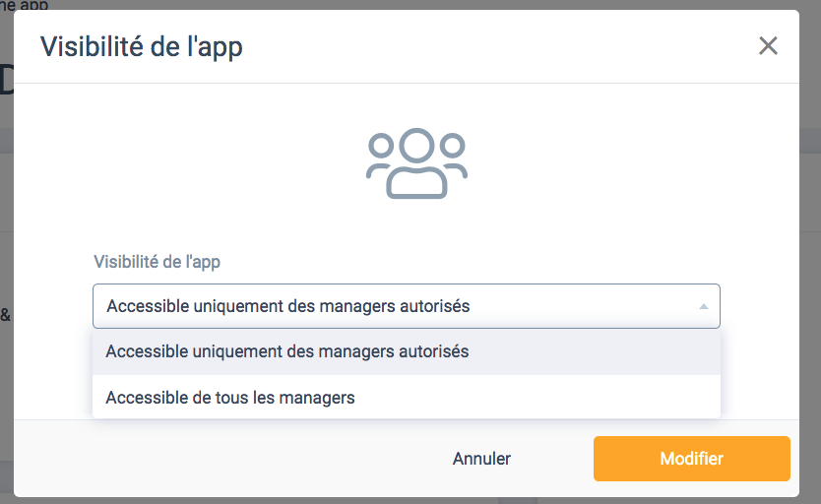Click the users group icon
The height and width of the screenshot is (504, 821).
[416, 162]
